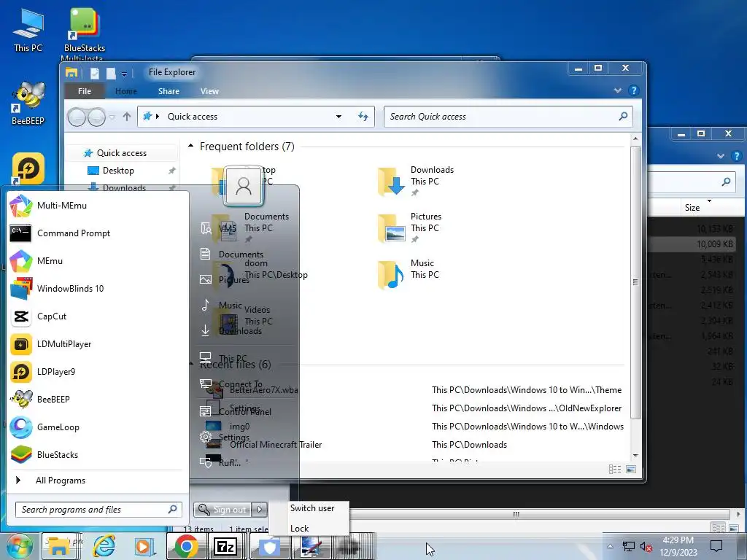Open the Quick Access Toolbar customize dropdown
The height and width of the screenshot is (560, 747).
tap(124, 74)
